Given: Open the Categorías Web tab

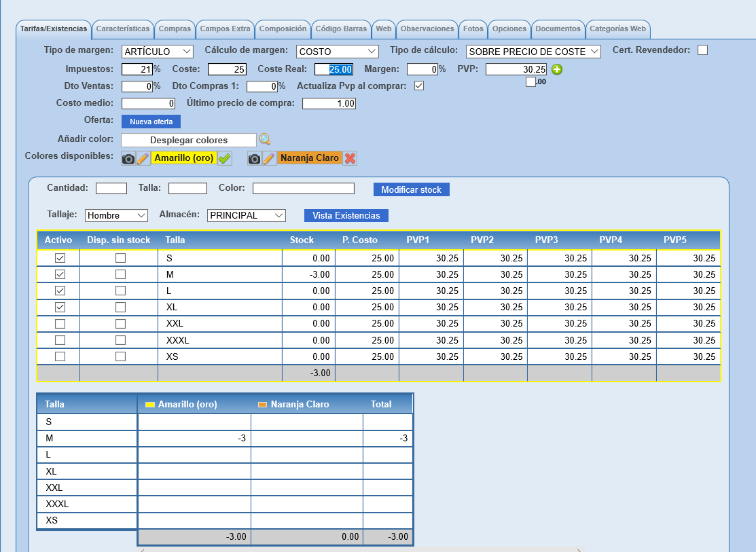Looking at the screenshot, I should click(x=618, y=29).
